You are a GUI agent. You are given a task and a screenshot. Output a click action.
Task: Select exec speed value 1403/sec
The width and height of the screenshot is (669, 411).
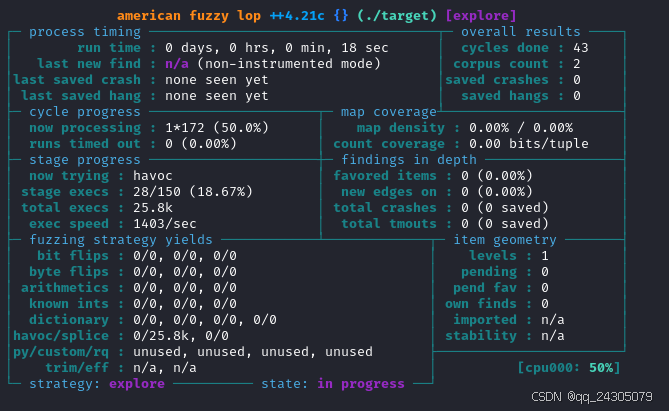165,224
